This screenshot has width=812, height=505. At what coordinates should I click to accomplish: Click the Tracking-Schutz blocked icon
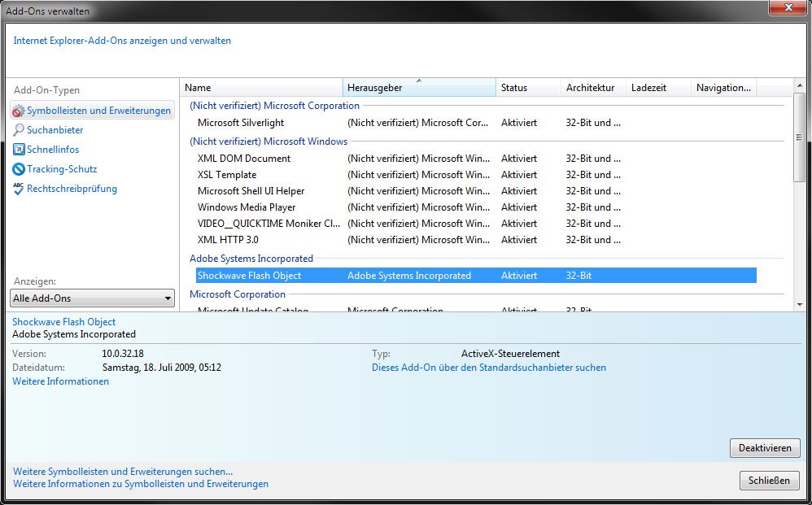[x=19, y=169]
